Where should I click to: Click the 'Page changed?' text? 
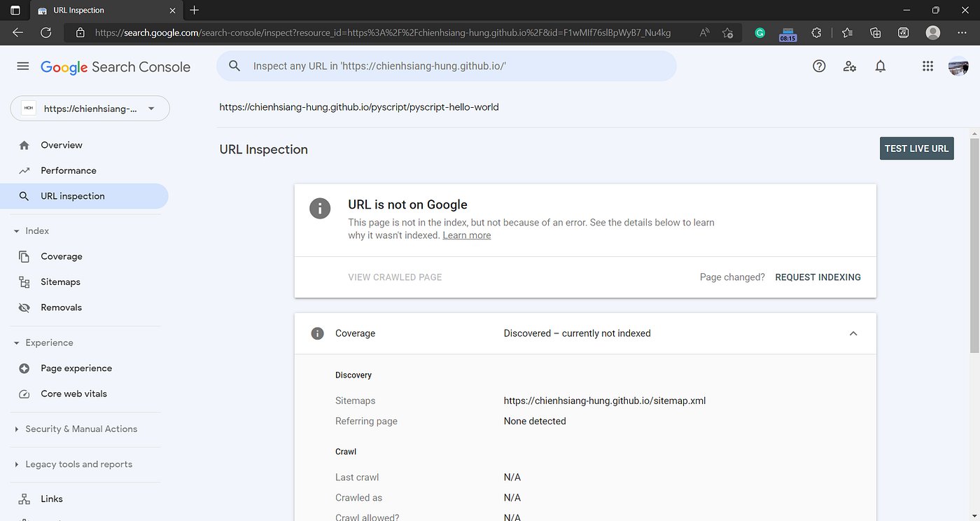click(732, 277)
